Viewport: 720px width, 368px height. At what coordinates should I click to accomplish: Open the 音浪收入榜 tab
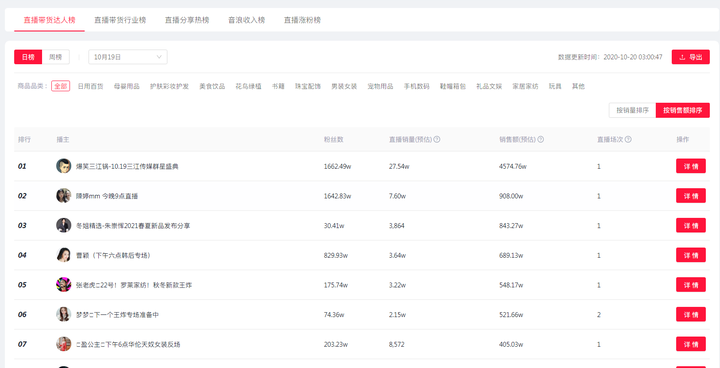pos(247,20)
